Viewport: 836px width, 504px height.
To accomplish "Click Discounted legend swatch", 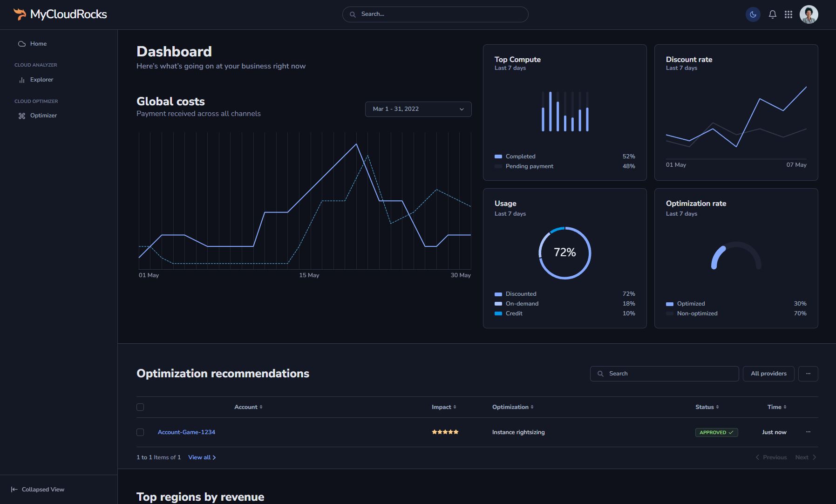I will (498, 294).
